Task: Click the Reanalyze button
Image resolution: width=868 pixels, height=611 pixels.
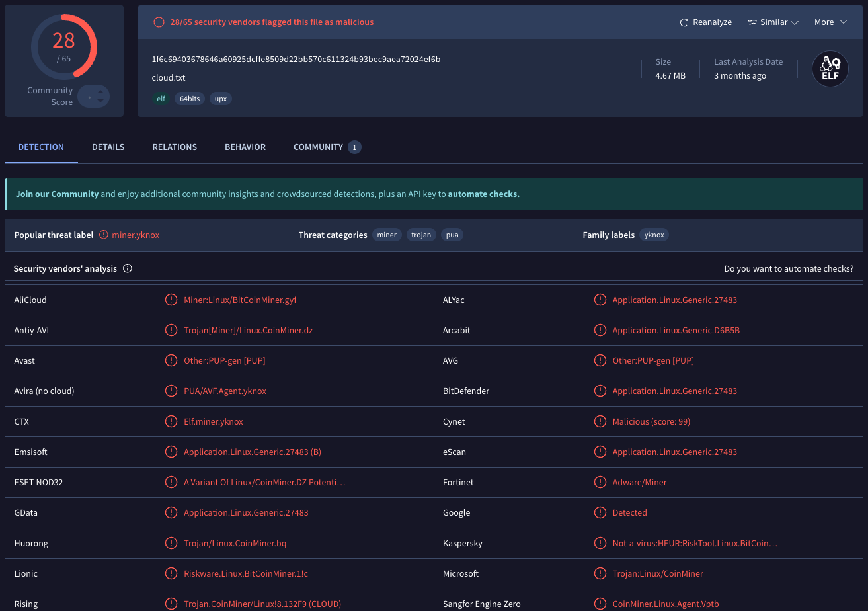Action: (x=705, y=22)
